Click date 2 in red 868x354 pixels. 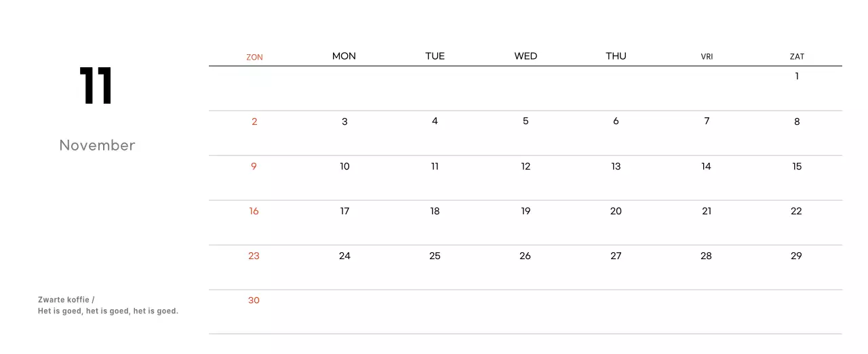pyautogui.click(x=254, y=121)
